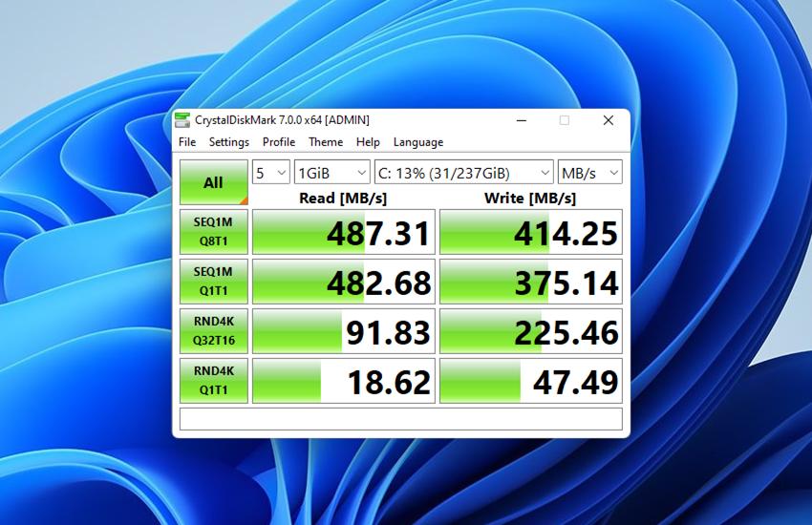Click the 487.31 read result
This screenshot has height=525, width=812.
[344, 232]
